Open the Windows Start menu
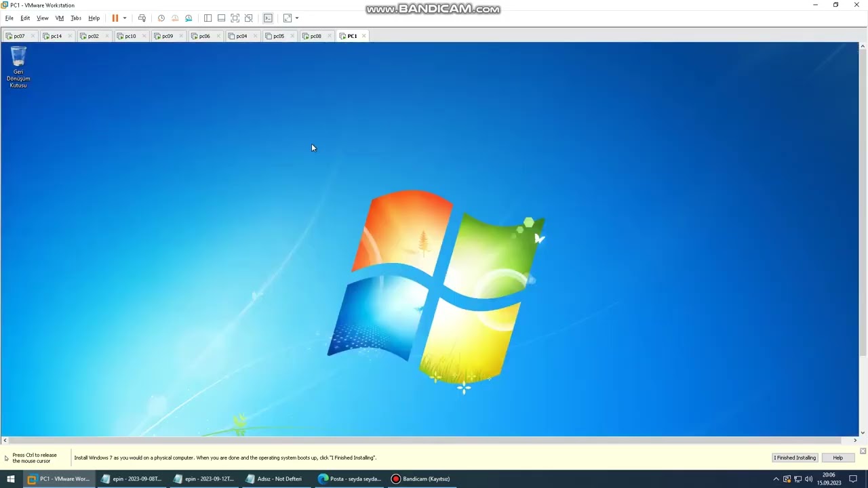868x488 pixels. tap(11, 479)
